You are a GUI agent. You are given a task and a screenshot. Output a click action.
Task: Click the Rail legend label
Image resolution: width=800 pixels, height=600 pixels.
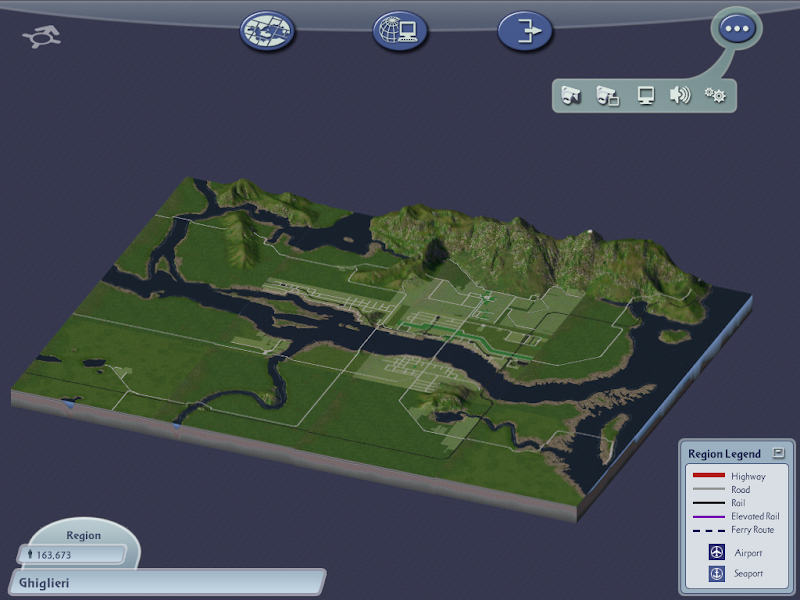tap(738, 503)
